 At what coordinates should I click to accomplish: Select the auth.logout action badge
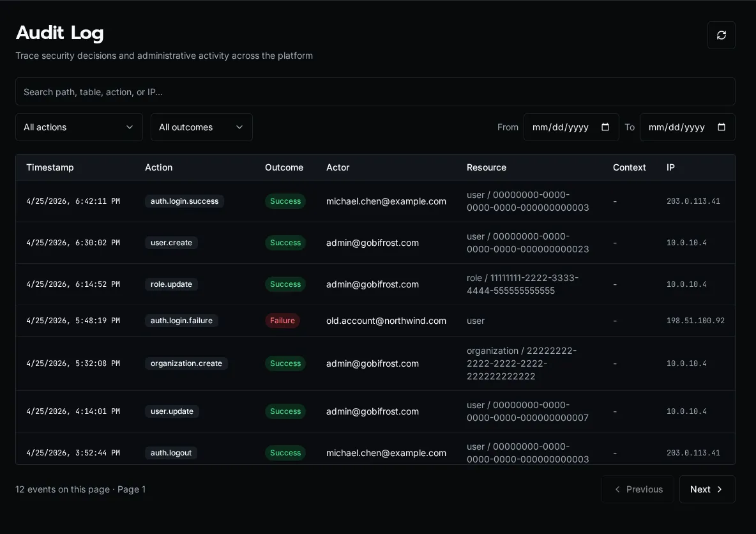click(170, 452)
